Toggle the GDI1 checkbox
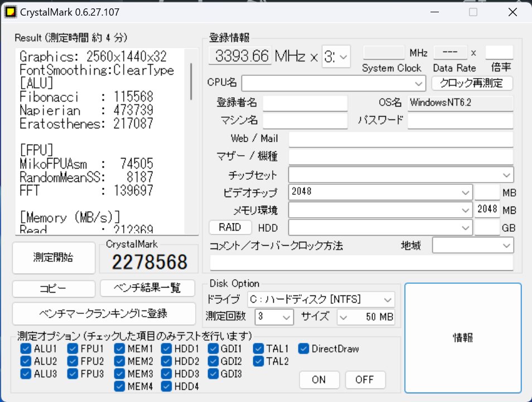Viewport: 532px width, 402px height. pos(213,348)
